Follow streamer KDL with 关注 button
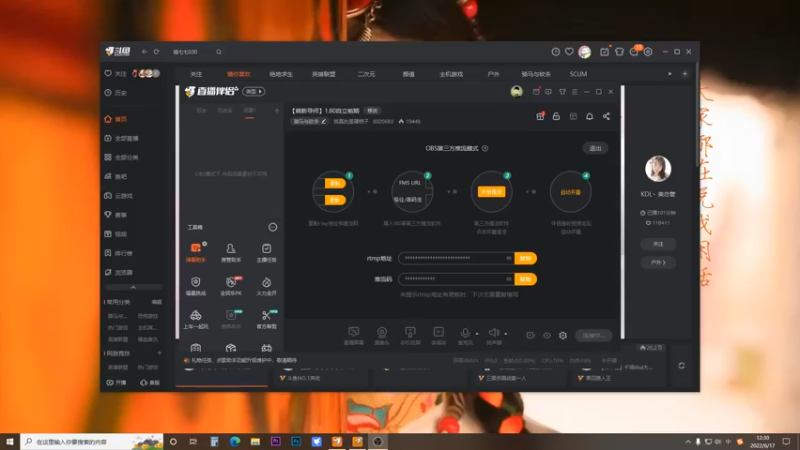Viewport: 800px width, 450px height. tap(658, 244)
